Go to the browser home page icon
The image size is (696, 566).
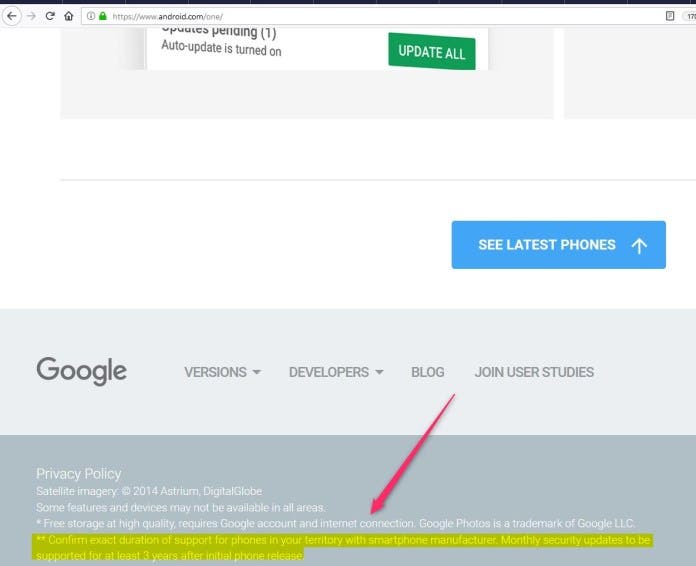pyautogui.click(x=68, y=16)
